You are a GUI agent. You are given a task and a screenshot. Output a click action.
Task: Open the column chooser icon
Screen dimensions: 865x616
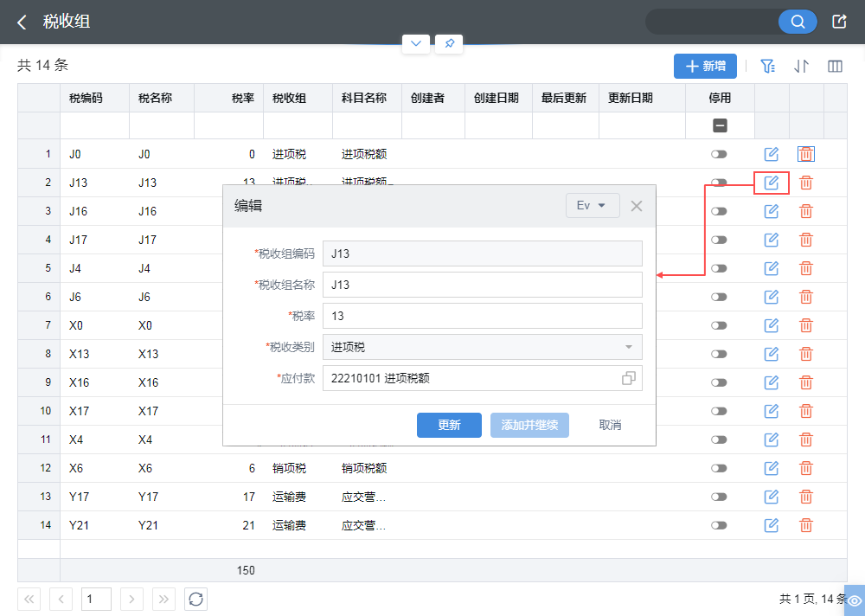[x=836, y=67]
